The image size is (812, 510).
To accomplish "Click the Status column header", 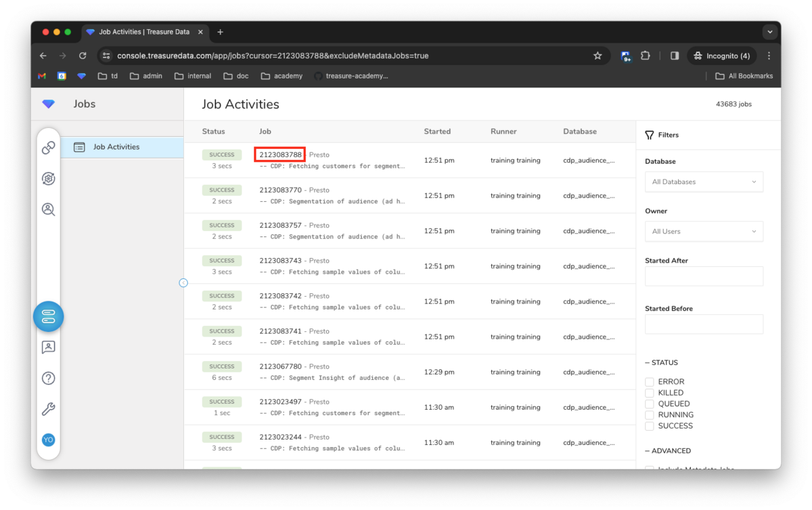I will [213, 131].
